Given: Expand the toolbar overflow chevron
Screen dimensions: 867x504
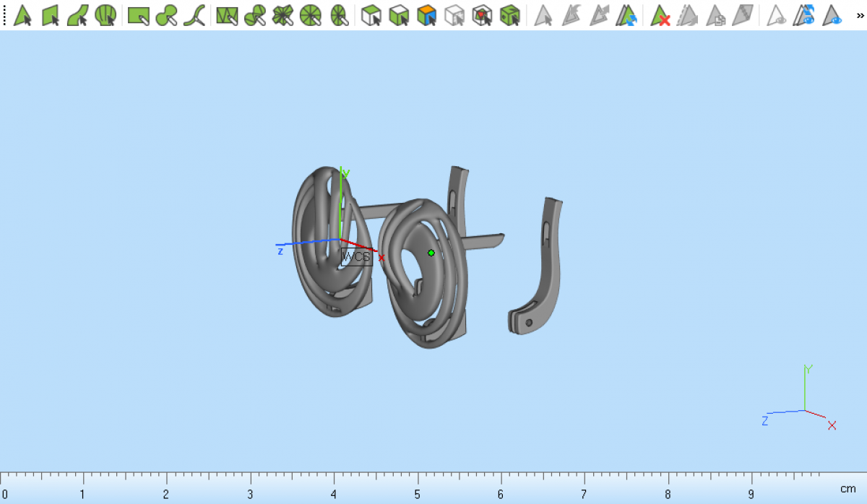Looking at the screenshot, I should click(860, 14).
